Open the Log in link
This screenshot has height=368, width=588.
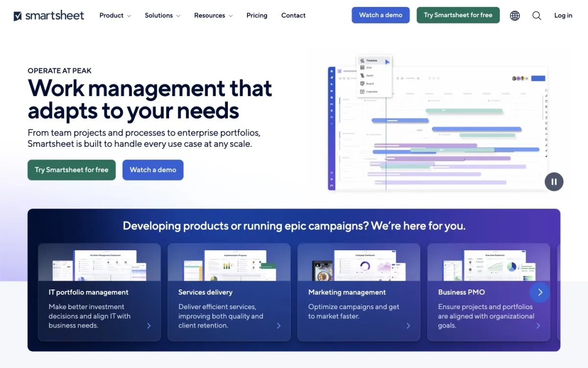(563, 15)
